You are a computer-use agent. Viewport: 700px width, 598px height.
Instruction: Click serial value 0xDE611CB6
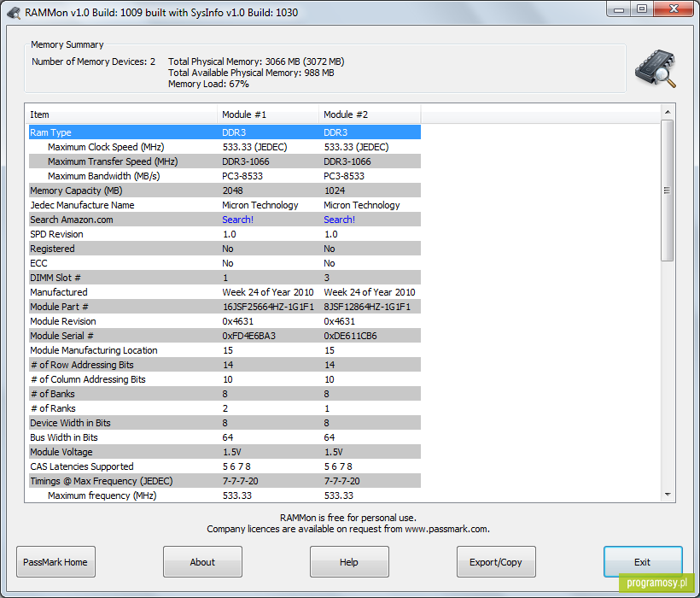(x=351, y=336)
